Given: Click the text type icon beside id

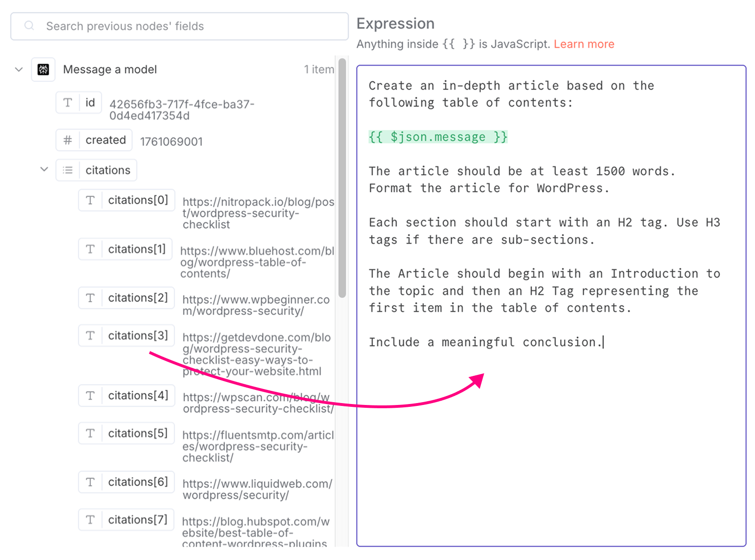Looking at the screenshot, I should click(x=68, y=103).
